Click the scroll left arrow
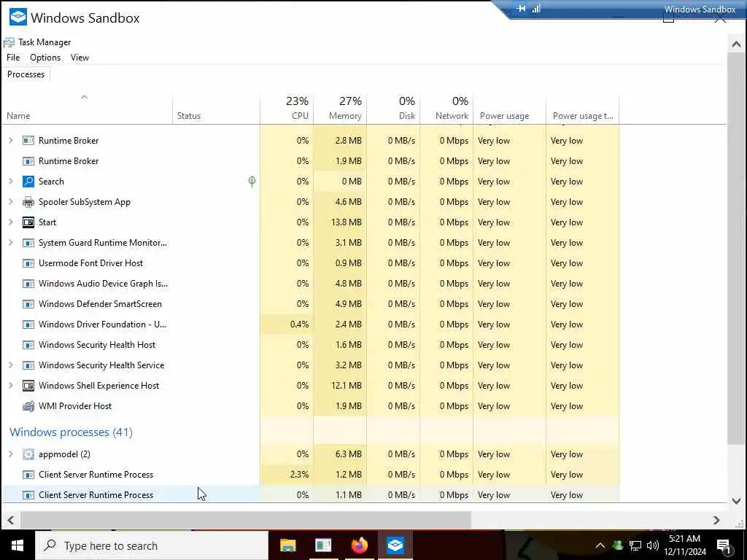Image resolution: width=747 pixels, height=560 pixels. (x=10, y=521)
